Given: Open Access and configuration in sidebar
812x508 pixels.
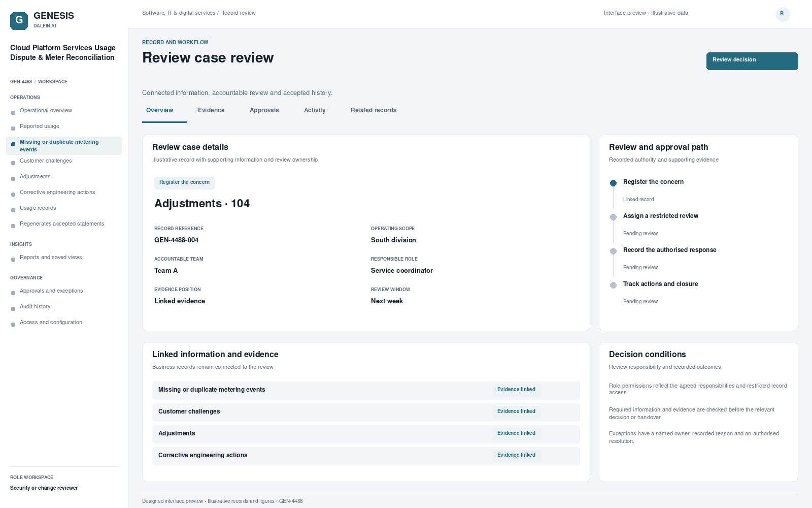Looking at the screenshot, I should tap(64, 323).
